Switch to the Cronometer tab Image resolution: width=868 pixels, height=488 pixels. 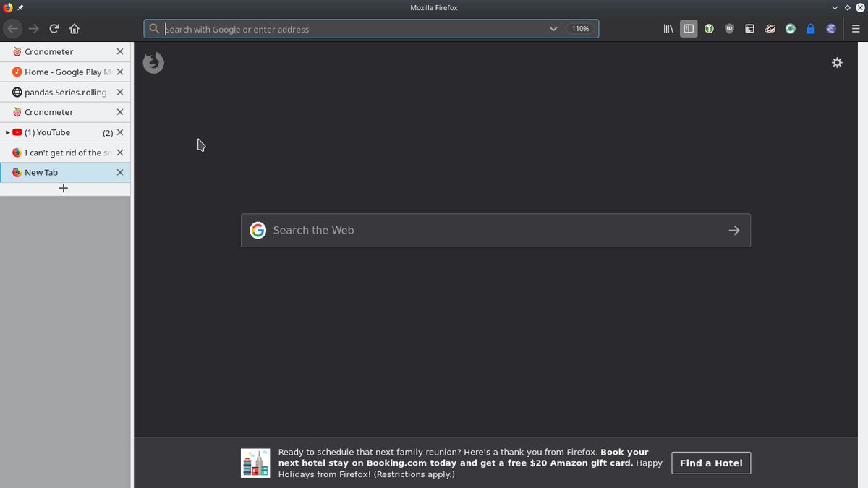(51, 51)
